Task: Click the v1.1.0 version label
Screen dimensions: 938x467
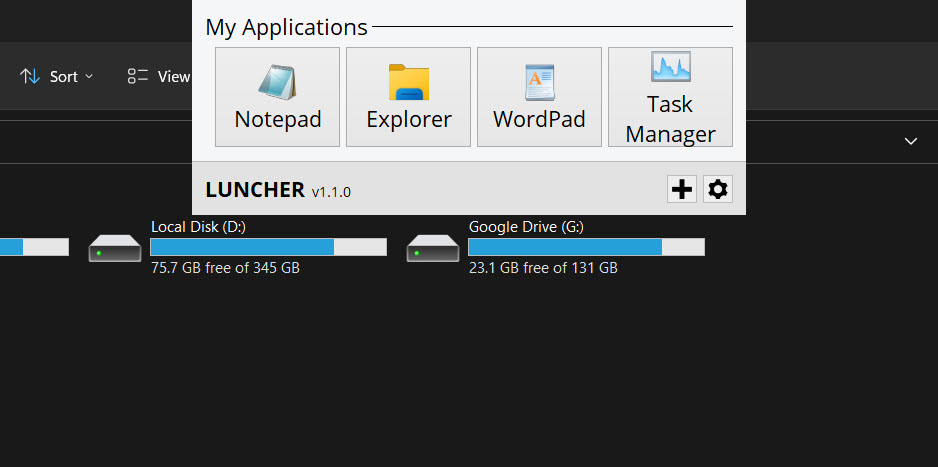Action: click(331, 193)
